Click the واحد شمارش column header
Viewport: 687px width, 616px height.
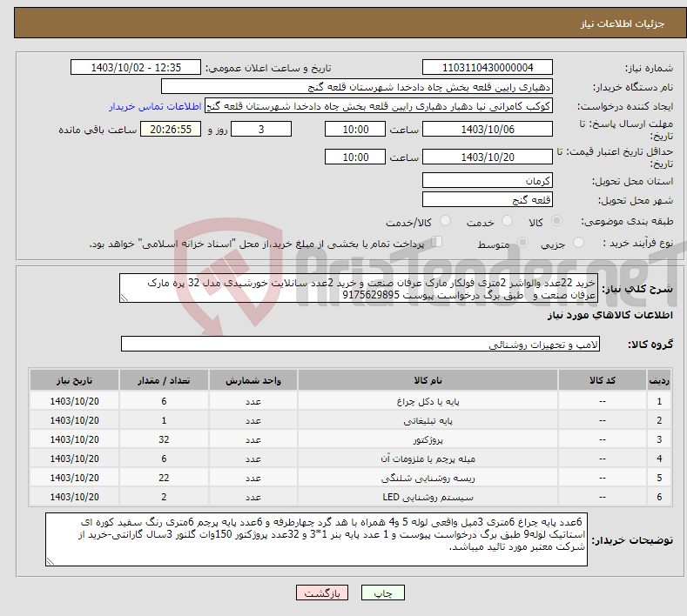pos(253,380)
